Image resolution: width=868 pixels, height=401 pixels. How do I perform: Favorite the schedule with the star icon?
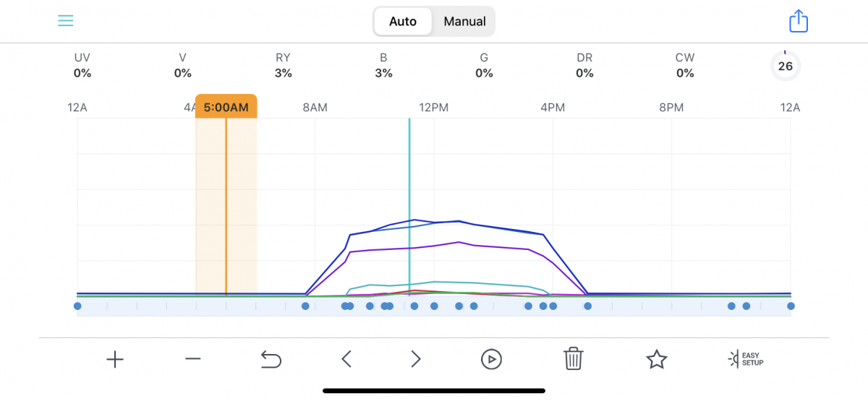point(656,359)
